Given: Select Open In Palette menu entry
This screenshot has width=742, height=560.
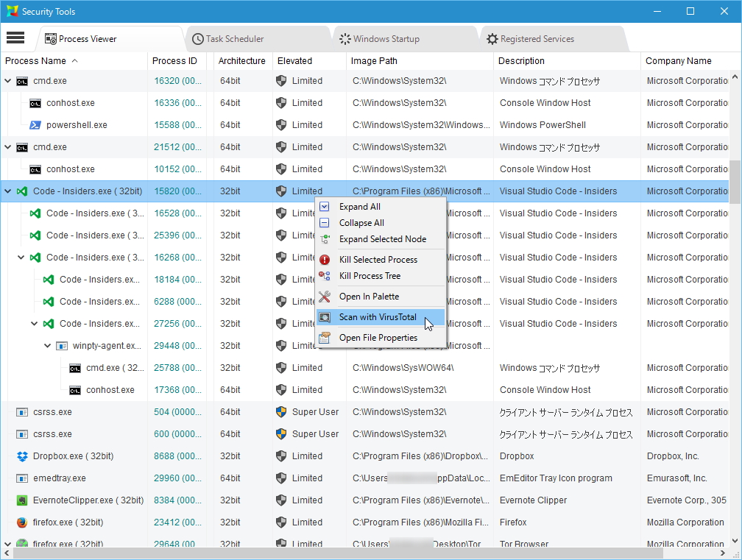Looking at the screenshot, I should click(x=381, y=297).
